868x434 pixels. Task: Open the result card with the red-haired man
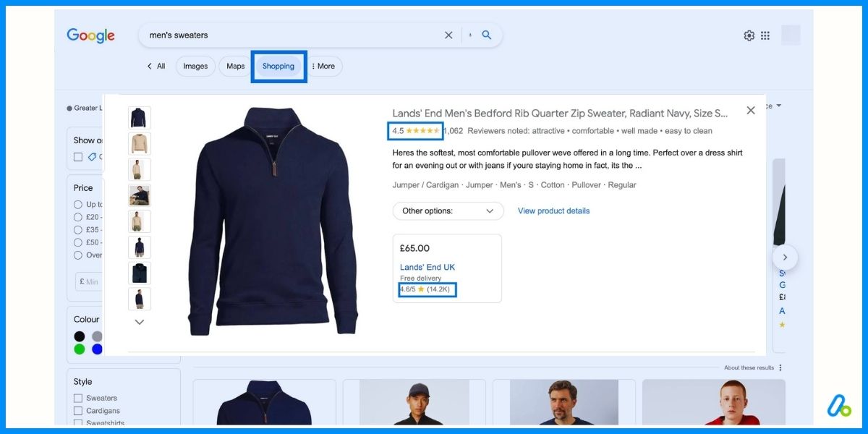tap(714, 402)
